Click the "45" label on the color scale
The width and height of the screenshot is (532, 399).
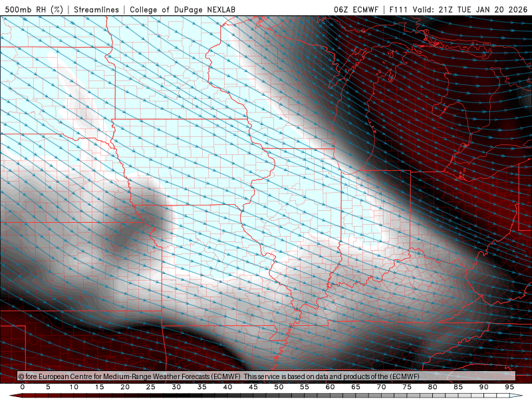click(253, 387)
